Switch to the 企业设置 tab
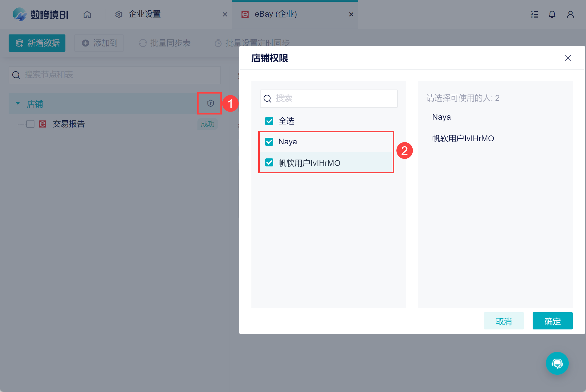 click(144, 14)
